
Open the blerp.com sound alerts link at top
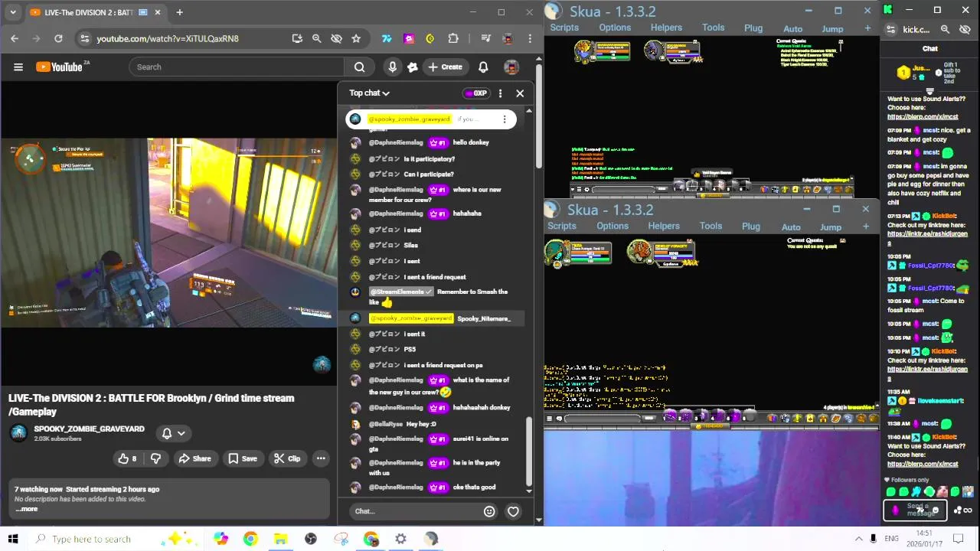point(923,116)
